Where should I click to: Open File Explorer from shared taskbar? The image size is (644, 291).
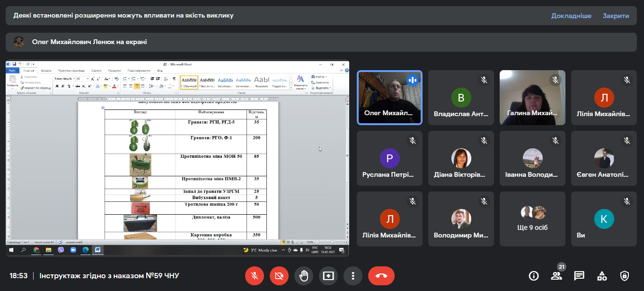pyautogui.click(x=48, y=250)
